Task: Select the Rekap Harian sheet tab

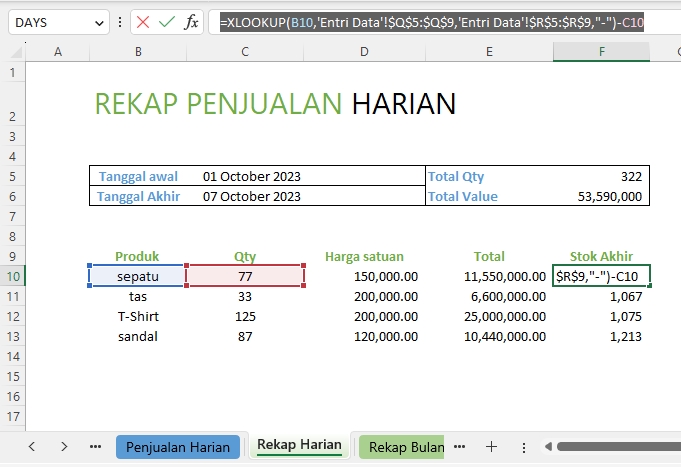Action: [299, 445]
